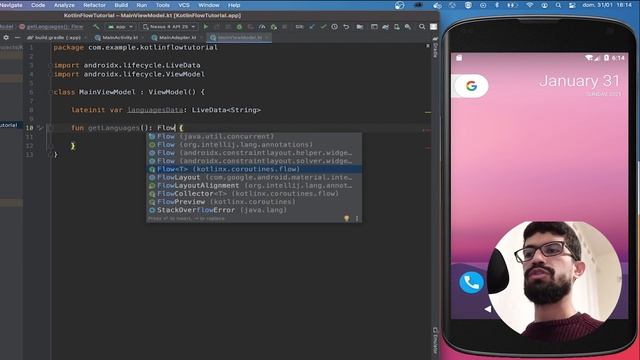Viewport: 640px width, 360px height.
Task: Open the Run menu
Action: 142,5
